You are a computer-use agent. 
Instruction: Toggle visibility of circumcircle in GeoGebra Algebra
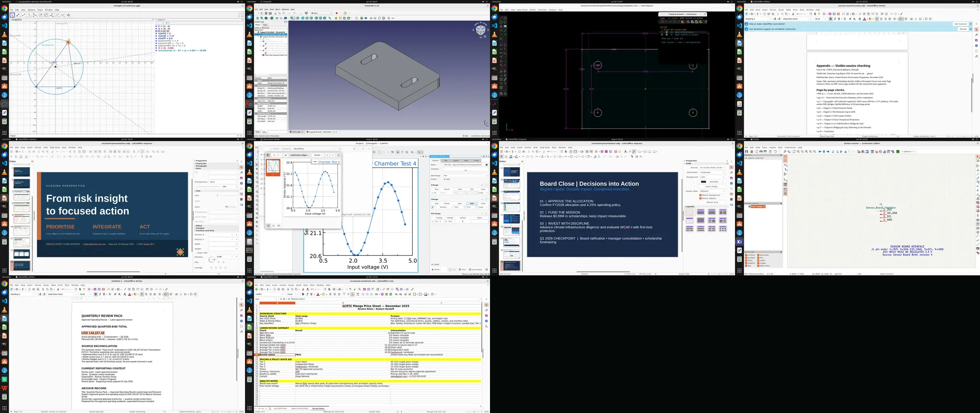157,50
